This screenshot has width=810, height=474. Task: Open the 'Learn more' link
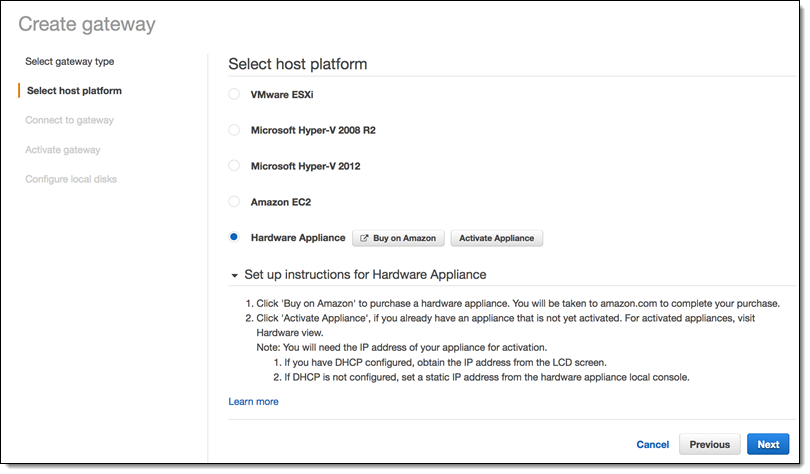(253, 402)
